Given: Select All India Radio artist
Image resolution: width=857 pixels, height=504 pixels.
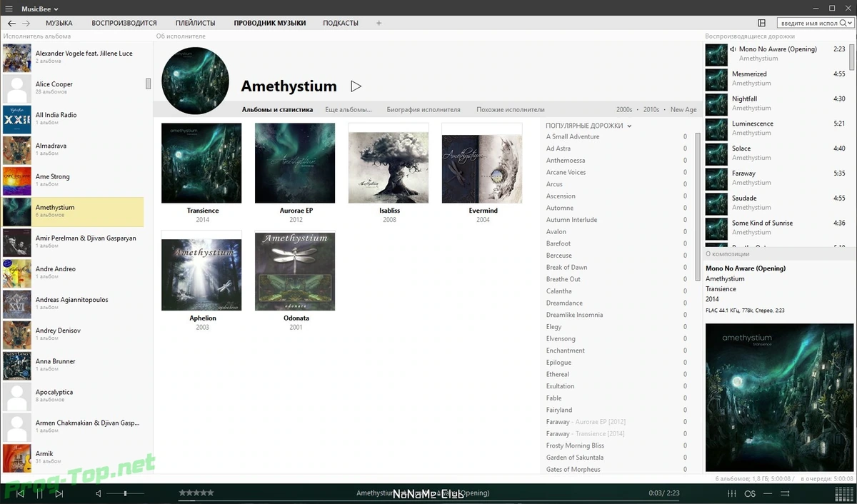Looking at the screenshot, I should point(73,119).
